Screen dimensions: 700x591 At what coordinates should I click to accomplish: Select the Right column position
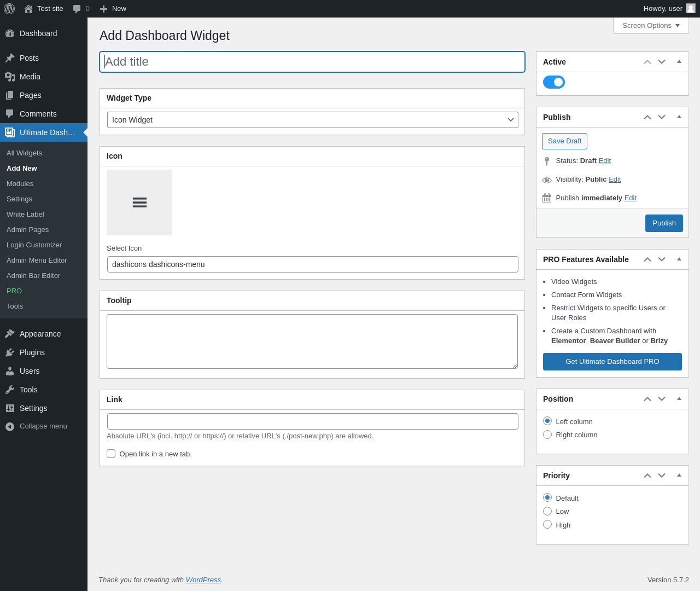pos(547,434)
